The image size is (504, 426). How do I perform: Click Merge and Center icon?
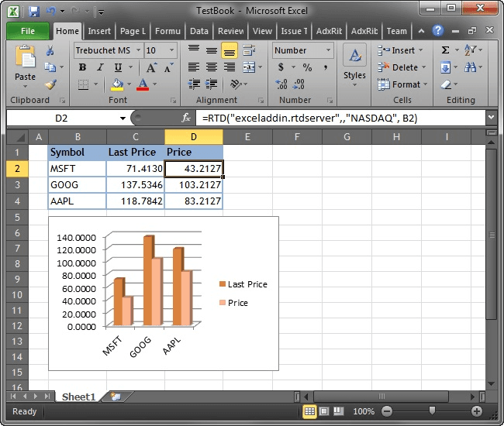tap(249, 67)
